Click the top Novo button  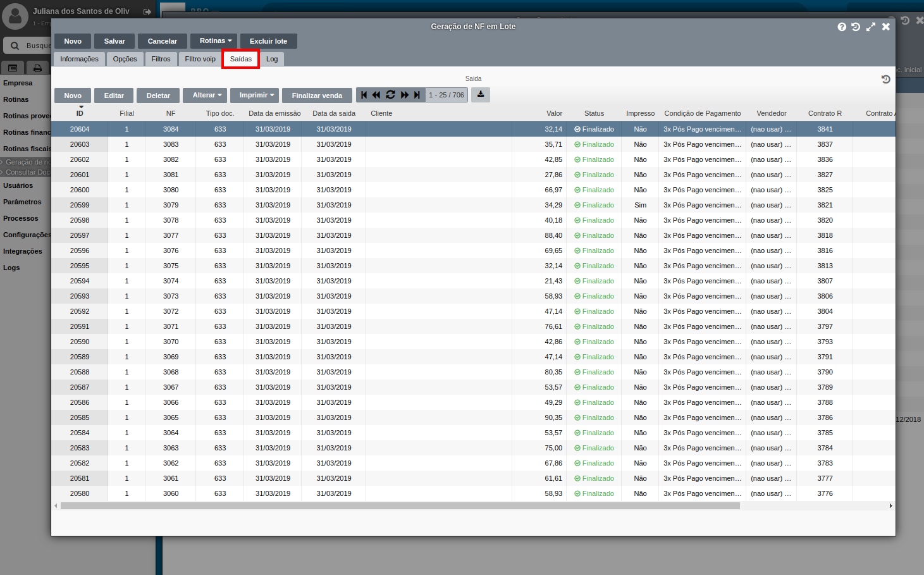coord(73,41)
